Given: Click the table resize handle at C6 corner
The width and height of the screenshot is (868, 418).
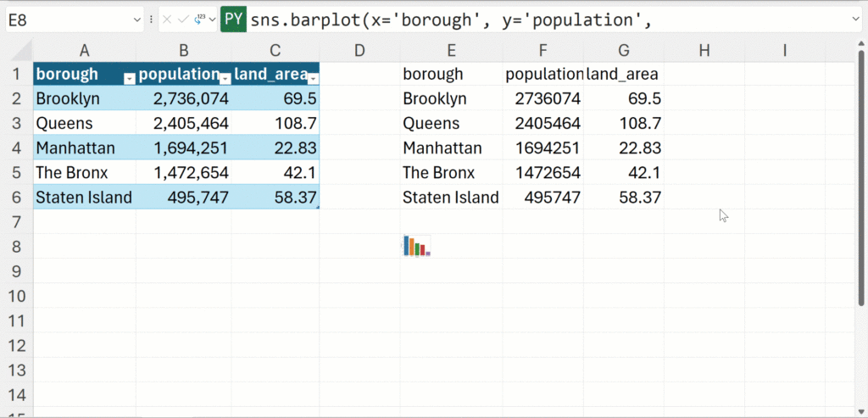Looking at the screenshot, I should tap(317, 208).
